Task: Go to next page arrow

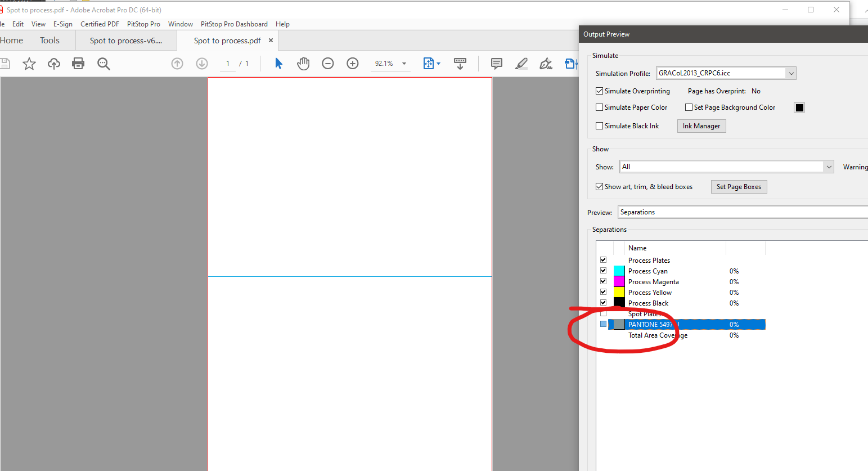Action: (x=202, y=64)
